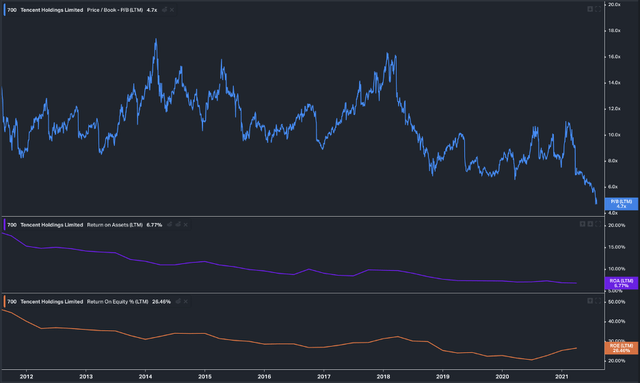Click the 2014 peak of the blue P/B line
640x383 pixels.
point(156,39)
